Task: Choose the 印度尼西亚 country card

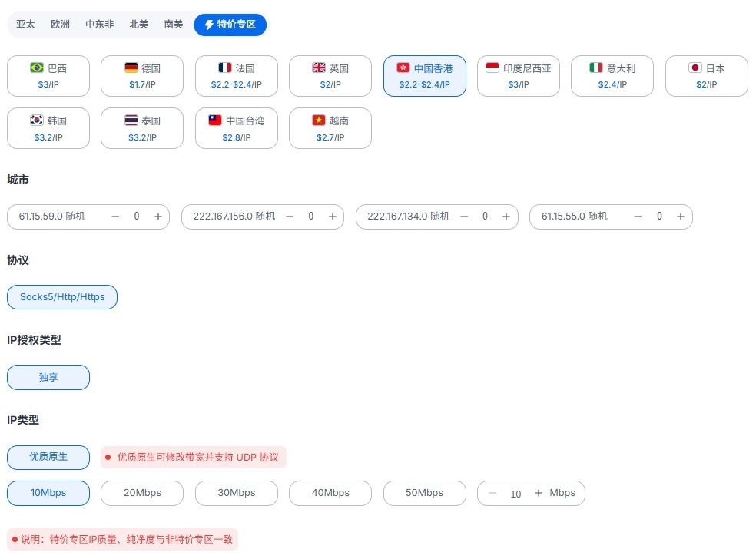Action: pos(519,76)
